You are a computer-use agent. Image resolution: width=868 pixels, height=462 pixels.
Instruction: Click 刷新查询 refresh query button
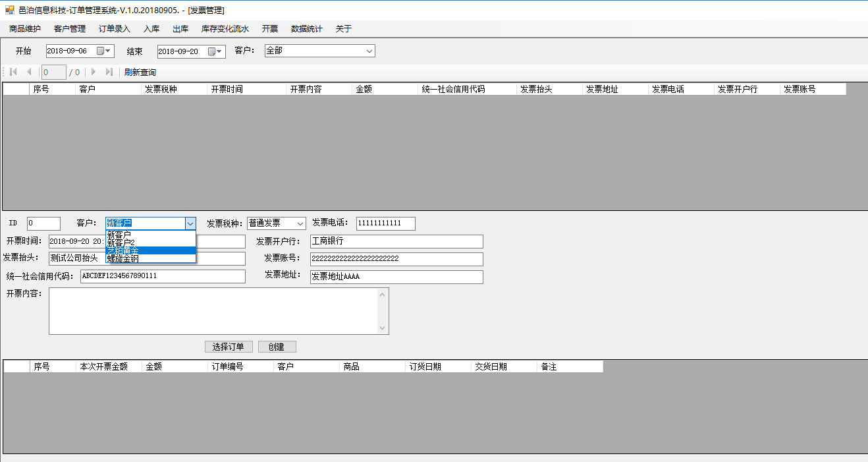140,72
